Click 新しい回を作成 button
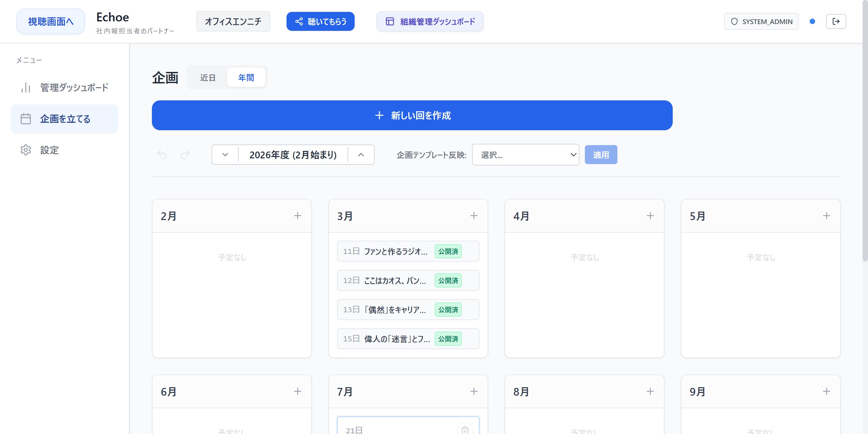Image resolution: width=868 pixels, height=434 pixels. (412, 115)
